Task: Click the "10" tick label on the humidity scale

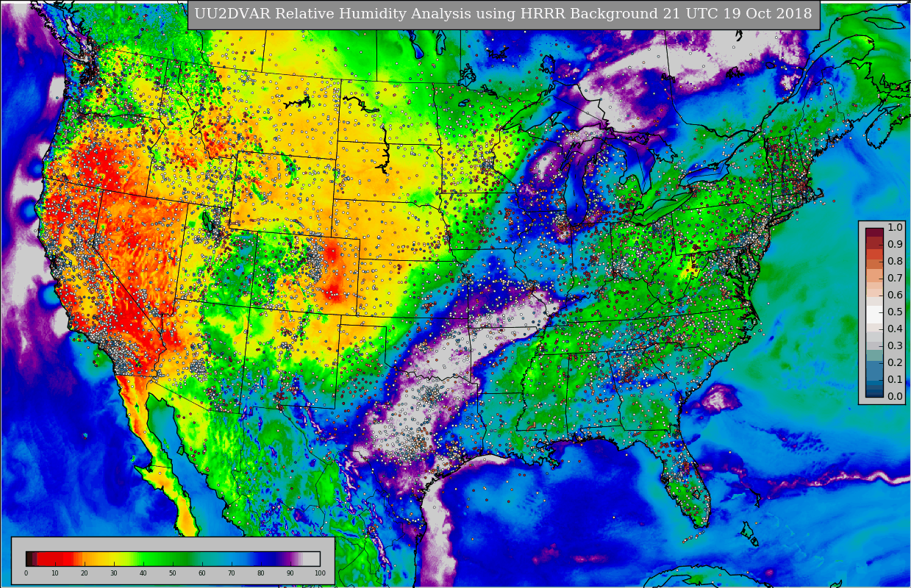Action: [x=55, y=573]
